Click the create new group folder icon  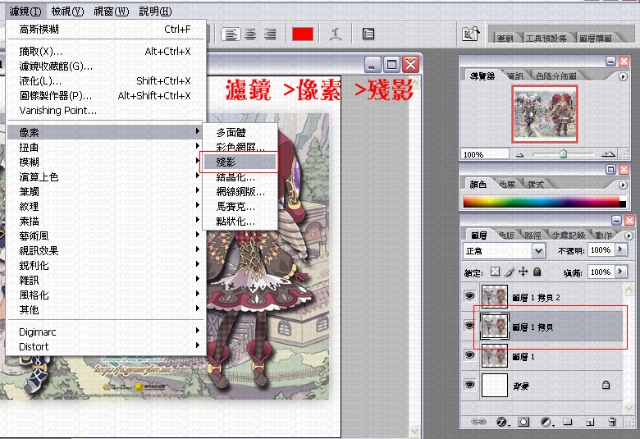point(568,422)
